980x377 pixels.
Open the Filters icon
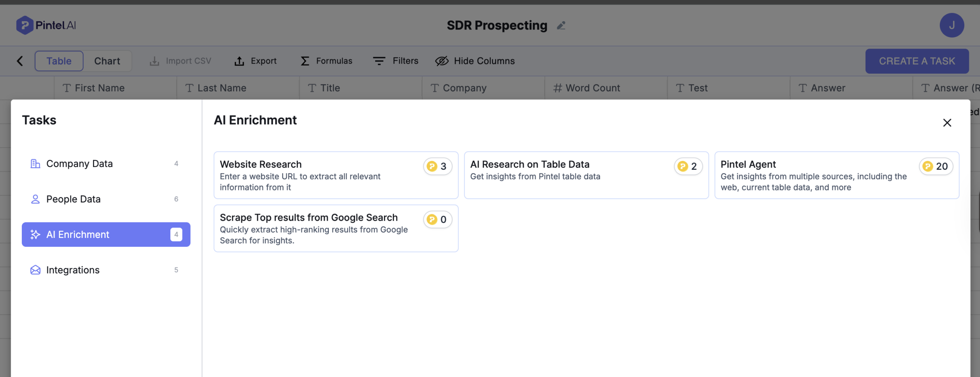pos(378,61)
